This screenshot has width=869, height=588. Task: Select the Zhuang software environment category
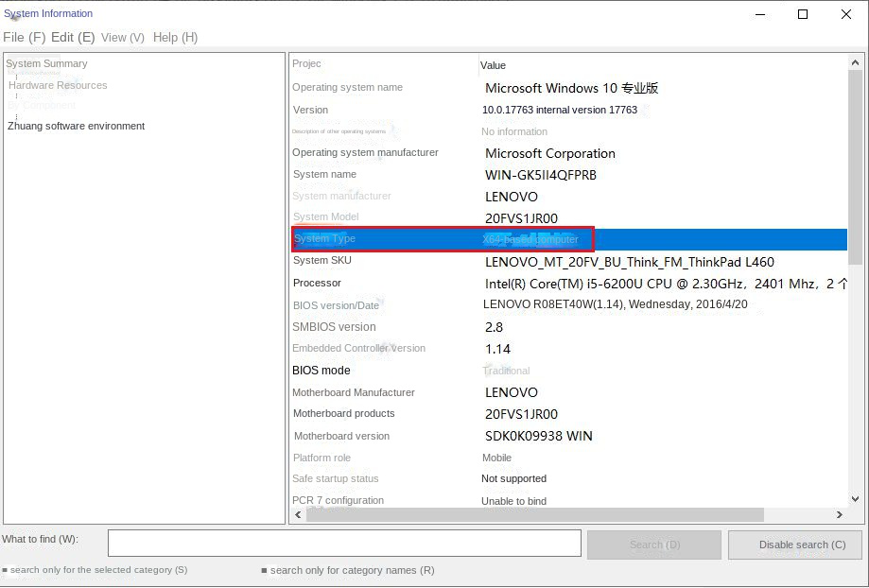[76, 126]
